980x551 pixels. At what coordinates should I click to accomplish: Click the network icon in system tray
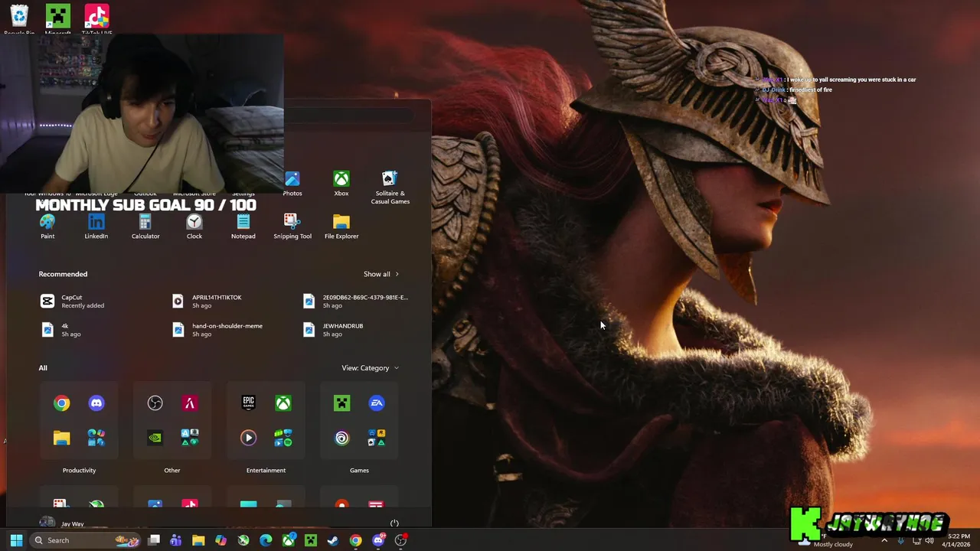click(x=916, y=541)
